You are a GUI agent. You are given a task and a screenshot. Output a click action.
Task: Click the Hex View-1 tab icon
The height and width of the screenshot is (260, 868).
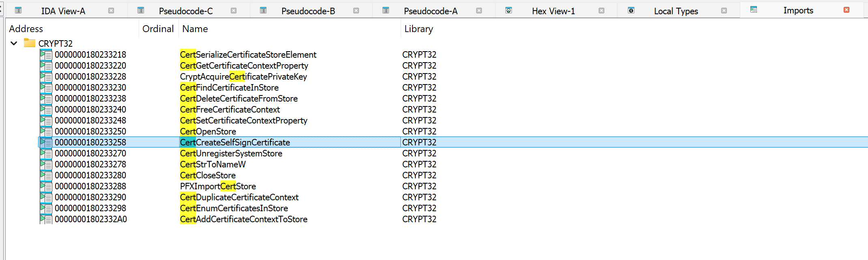point(509,11)
